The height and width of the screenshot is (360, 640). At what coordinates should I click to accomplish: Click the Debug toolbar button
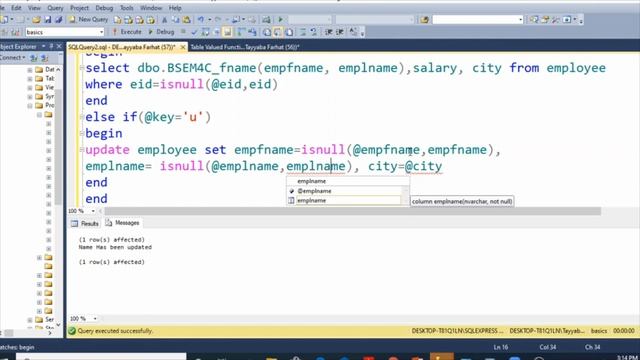click(161, 32)
